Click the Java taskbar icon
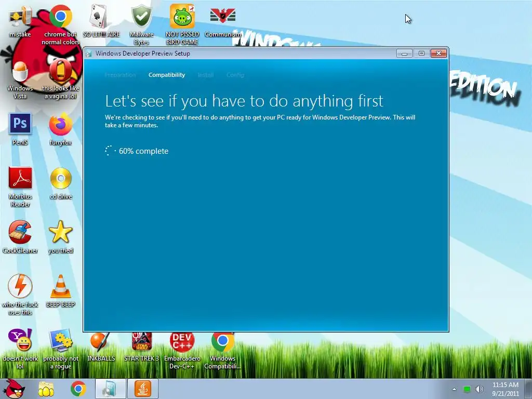This screenshot has width=532, height=399. 143,389
